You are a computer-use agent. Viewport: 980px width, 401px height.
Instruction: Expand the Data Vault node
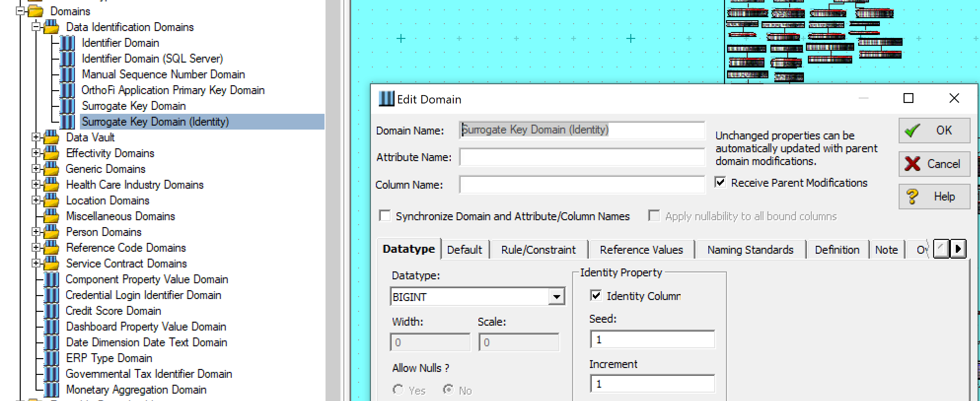point(36,137)
